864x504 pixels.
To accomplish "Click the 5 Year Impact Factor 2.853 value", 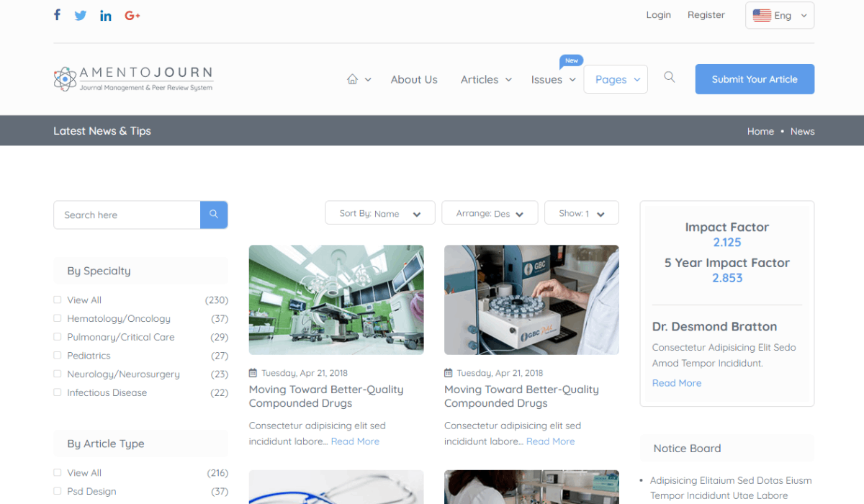I will point(727,278).
